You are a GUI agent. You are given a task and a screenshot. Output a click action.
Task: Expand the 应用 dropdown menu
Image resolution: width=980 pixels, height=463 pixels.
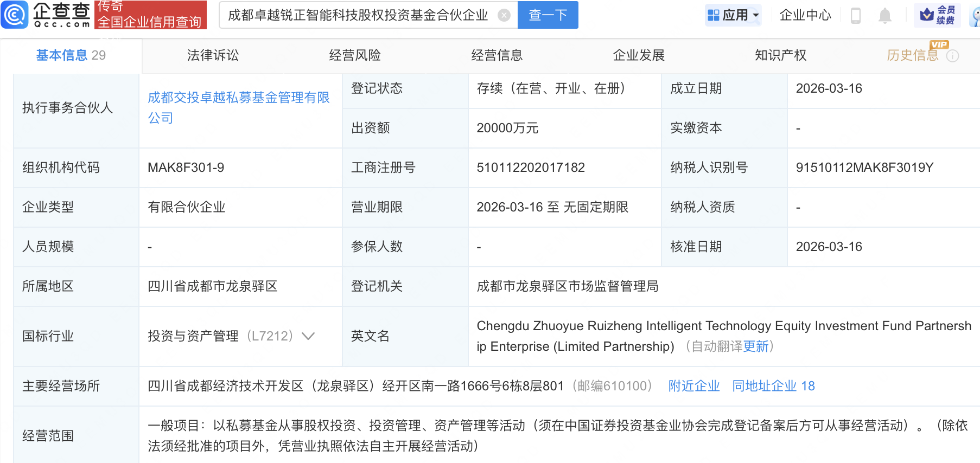point(756,15)
